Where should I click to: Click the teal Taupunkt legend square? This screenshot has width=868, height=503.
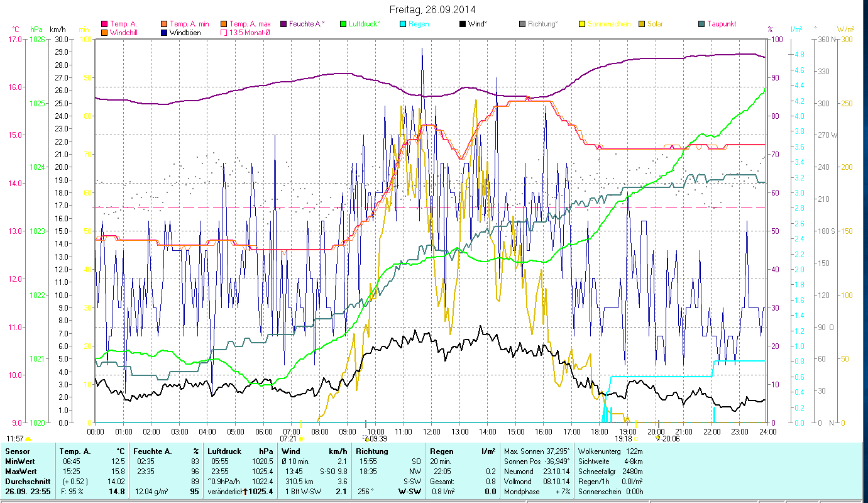[701, 25]
